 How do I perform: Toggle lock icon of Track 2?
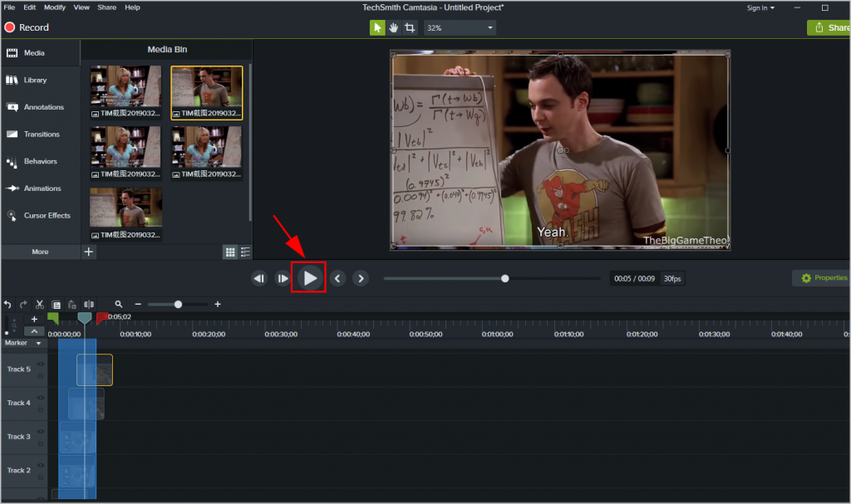pos(41,477)
